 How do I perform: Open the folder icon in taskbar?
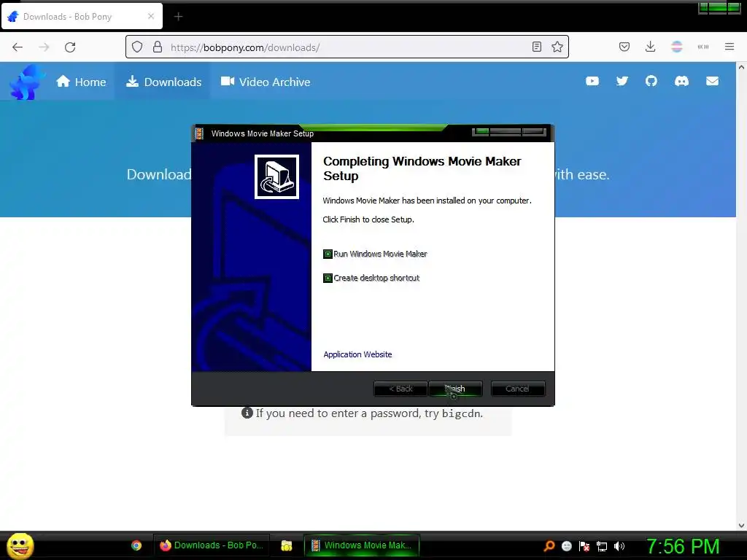click(286, 545)
